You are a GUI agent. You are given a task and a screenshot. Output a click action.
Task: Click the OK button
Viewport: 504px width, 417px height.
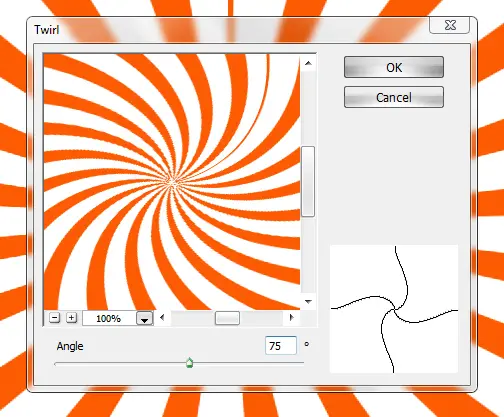394,67
